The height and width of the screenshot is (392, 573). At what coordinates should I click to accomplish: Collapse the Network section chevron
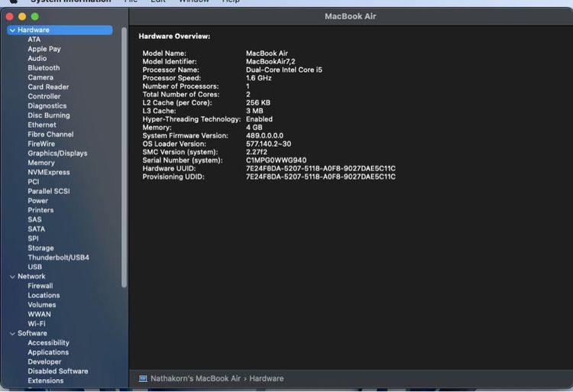pos(12,277)
